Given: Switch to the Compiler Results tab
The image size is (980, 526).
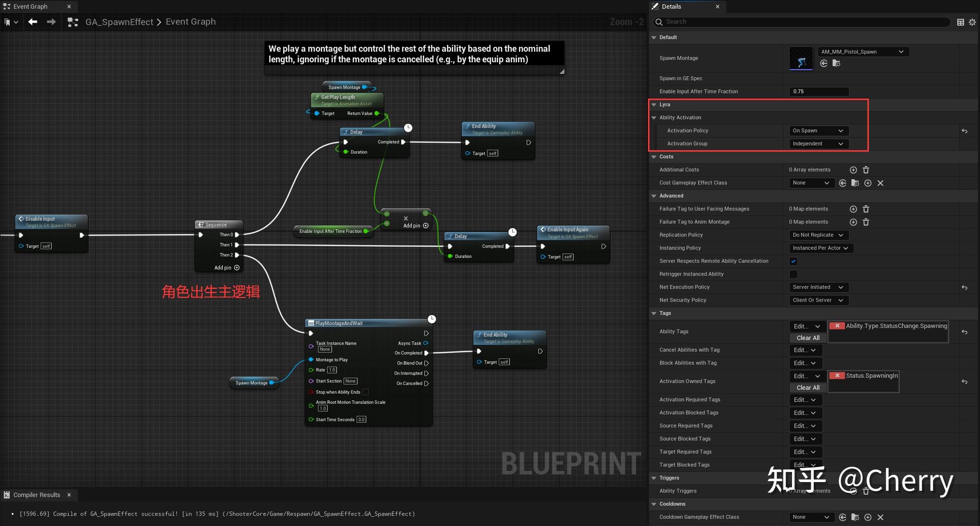Looking at the screenshot, I should 37,495.
